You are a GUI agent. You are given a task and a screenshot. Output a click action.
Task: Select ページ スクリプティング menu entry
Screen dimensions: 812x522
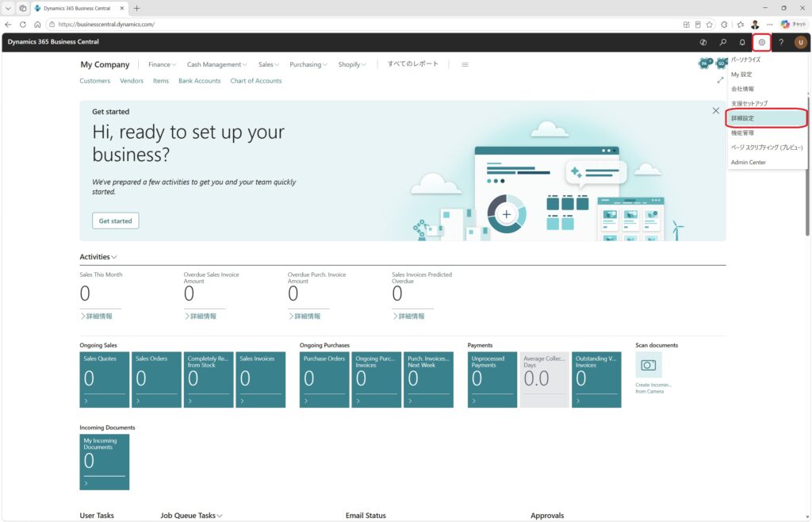(x=767, y=148)
